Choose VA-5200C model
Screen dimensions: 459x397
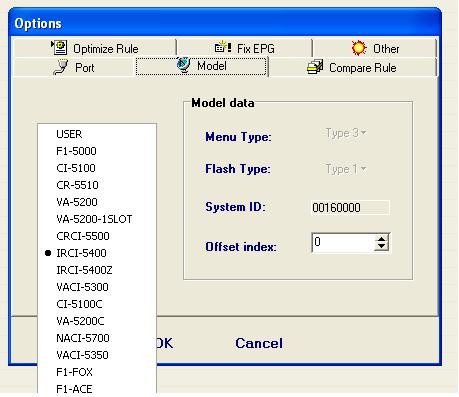point(97,321)
